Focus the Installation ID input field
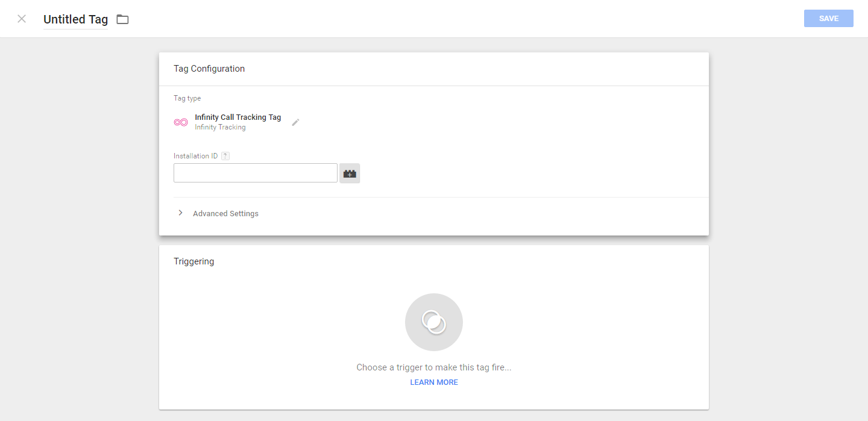Screen dimensions: 868x421 pos(256,173)
